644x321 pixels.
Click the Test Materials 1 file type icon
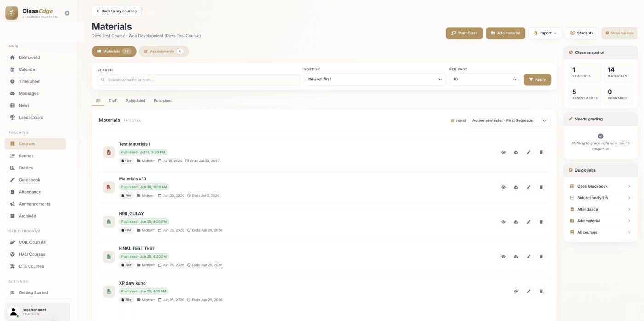click(x=109, y=152)
